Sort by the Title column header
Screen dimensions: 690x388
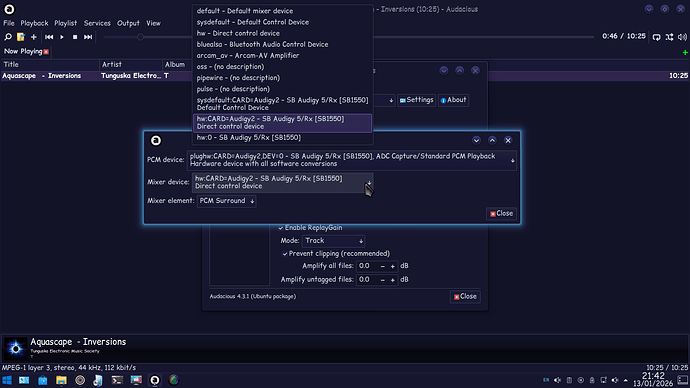(x=50, y=65)
